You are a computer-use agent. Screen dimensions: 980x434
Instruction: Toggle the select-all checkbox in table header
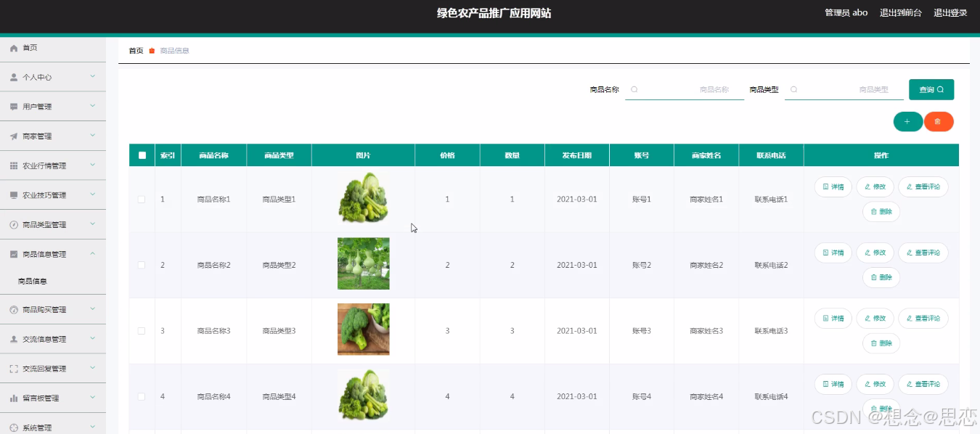[x=142, y=155]
